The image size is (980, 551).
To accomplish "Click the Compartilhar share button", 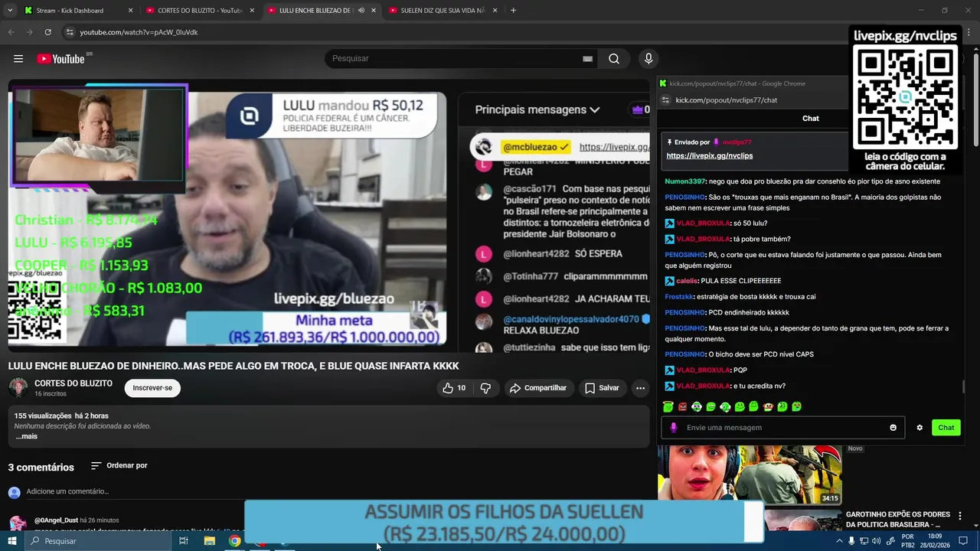I will [x=538, y=388].
